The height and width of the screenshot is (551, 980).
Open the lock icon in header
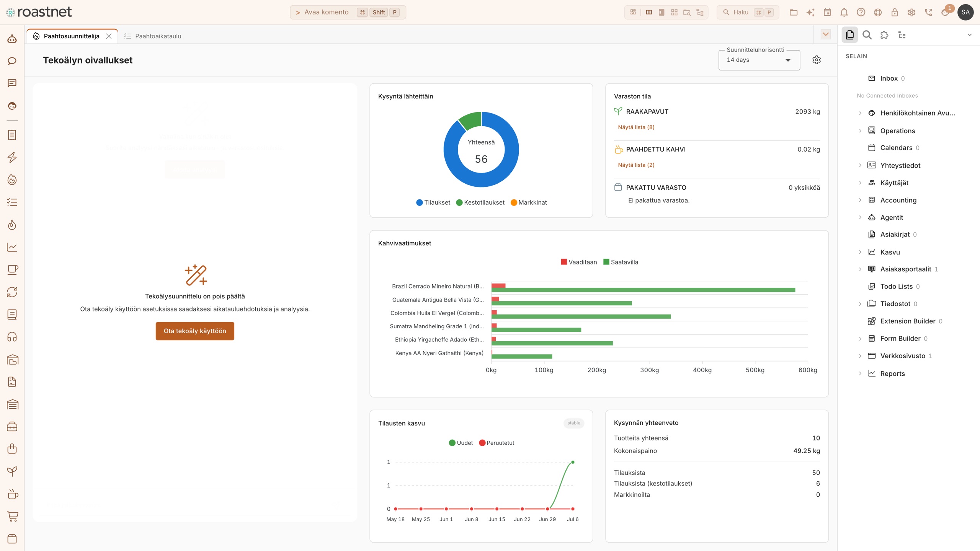pos(895,12)
